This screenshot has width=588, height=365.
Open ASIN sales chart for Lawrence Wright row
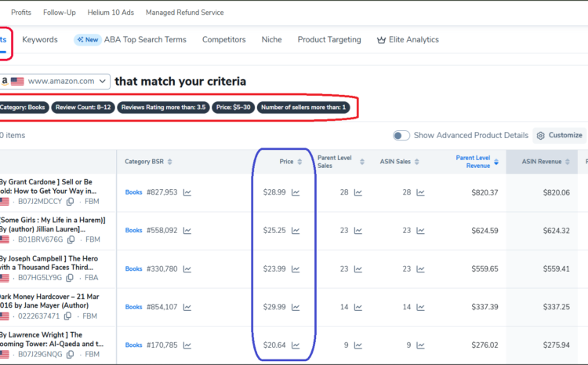420,345
